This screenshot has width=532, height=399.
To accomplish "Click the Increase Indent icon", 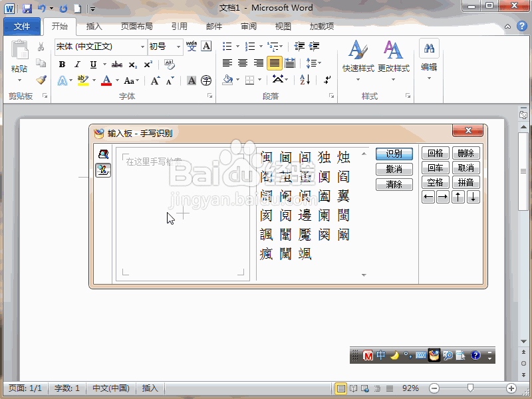I will click(x=314, y=46).
